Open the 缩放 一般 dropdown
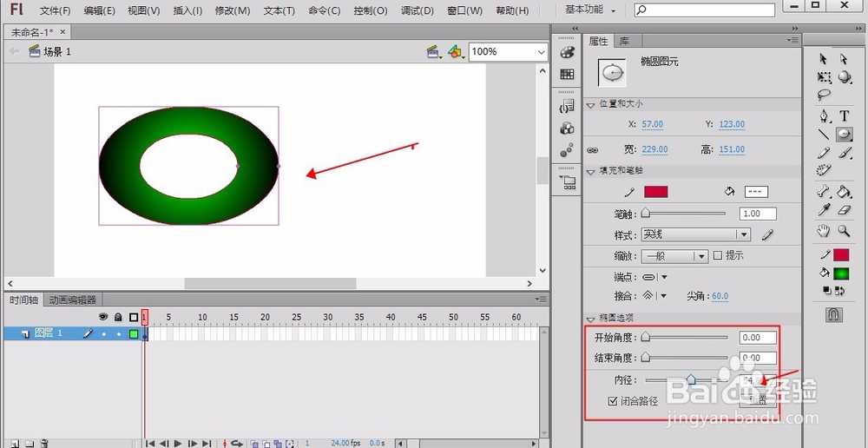 (674, 256)
